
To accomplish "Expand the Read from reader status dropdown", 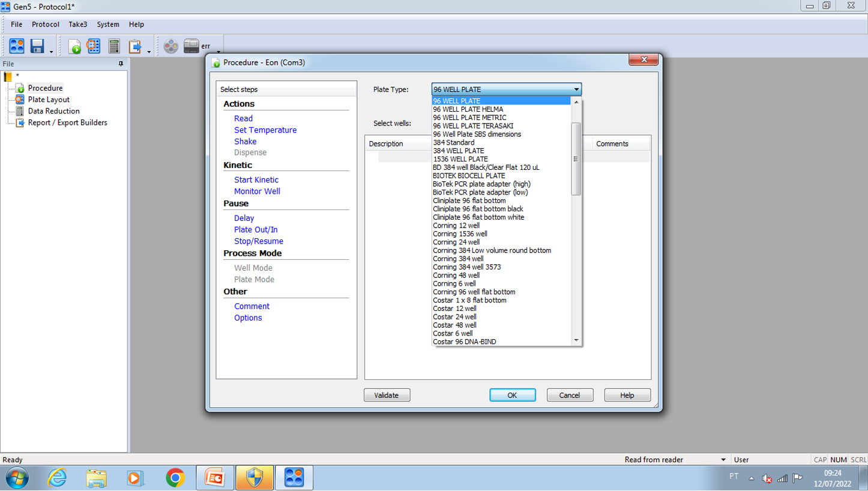I will coord(723,460).
